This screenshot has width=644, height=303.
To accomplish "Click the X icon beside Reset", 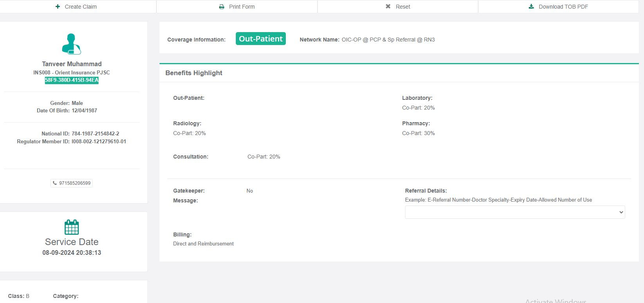I will (x=388, y=7).
